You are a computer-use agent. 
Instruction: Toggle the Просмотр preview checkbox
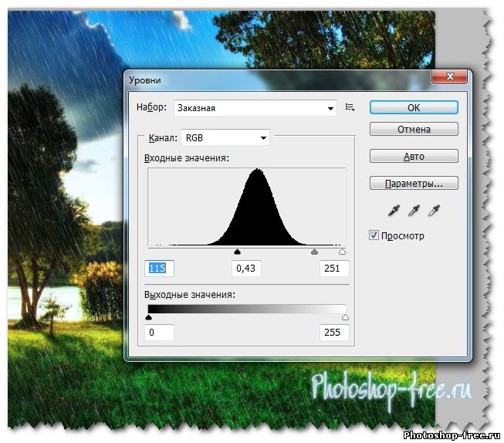click(x=374, y=235)
